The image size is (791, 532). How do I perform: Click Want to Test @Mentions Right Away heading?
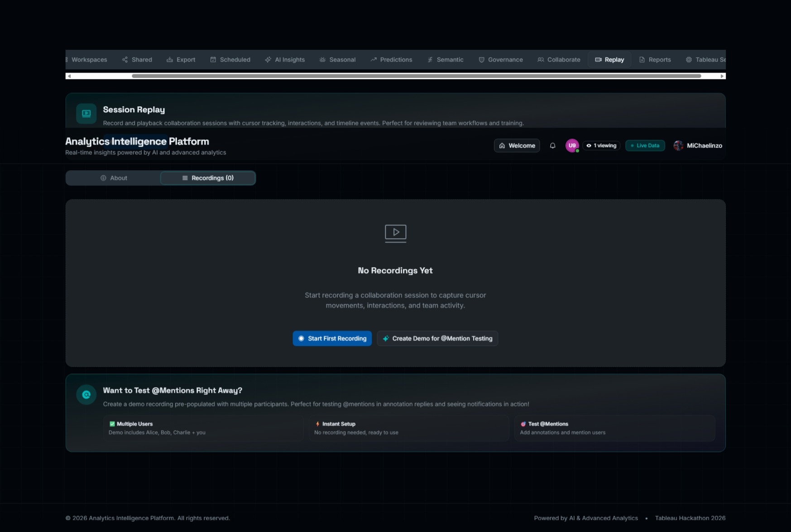pos(173,391)
